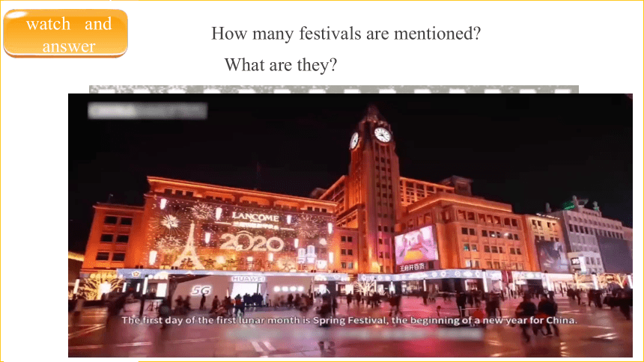Click the LANCOME sign on the building

tap(255, 217)
